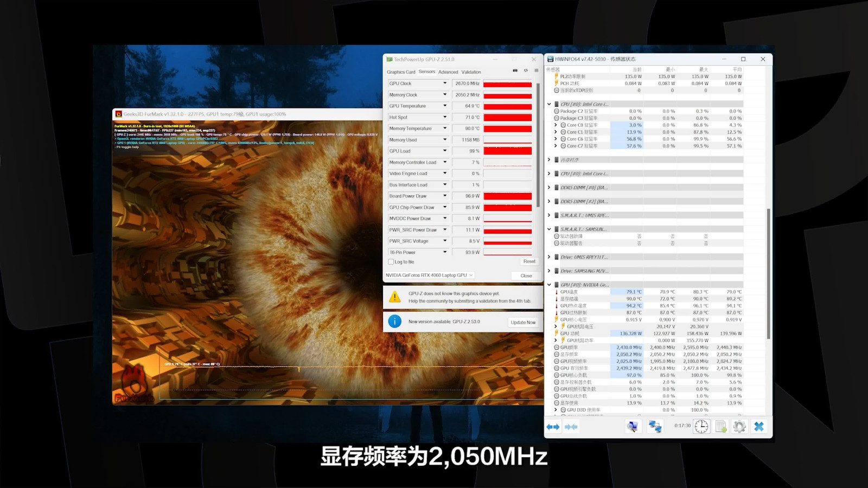Click the 平均 column header in HWiNFO
This screenshot has width=868, height=488.
click(x=737, y=69)
